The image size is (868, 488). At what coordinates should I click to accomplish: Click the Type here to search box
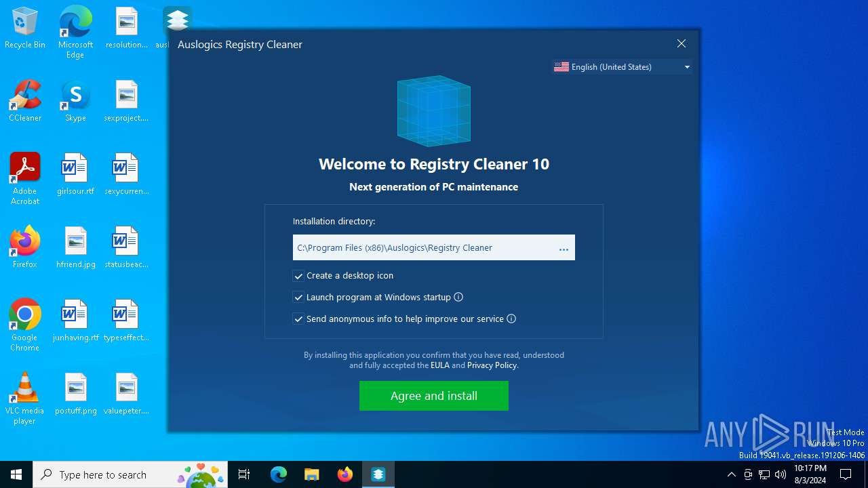click(x=130, y=474)
